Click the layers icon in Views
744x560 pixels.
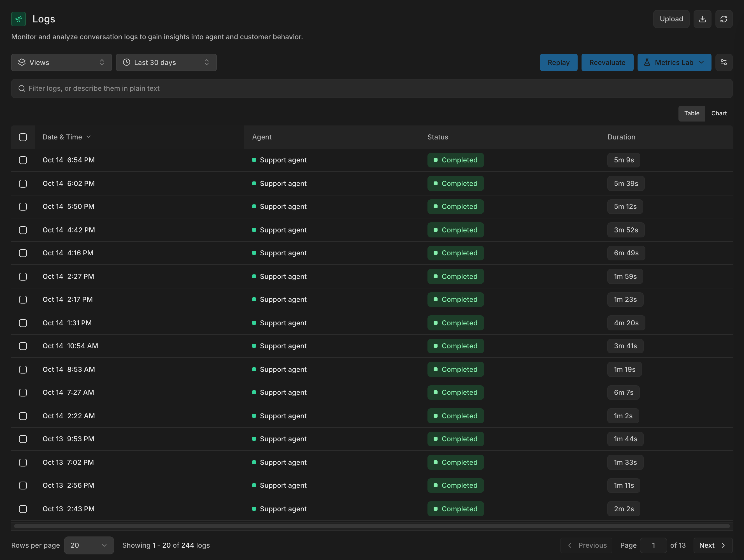pos(22,62)
